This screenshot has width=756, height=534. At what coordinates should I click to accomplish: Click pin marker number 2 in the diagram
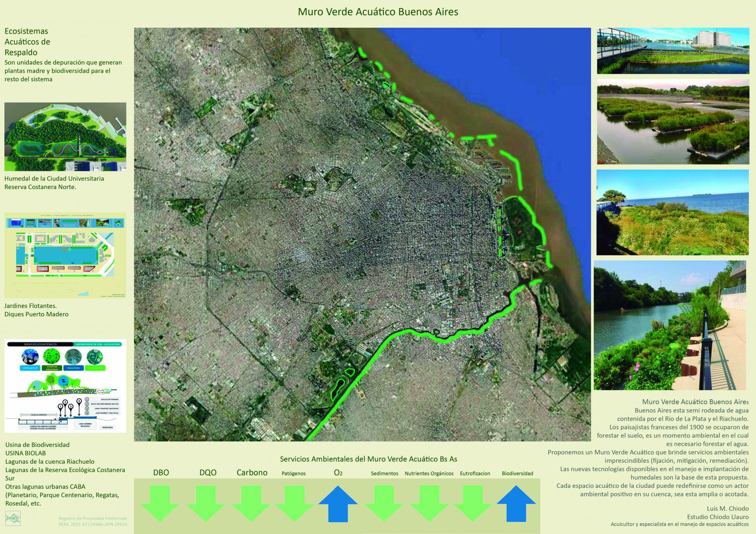tap(65, 407)
